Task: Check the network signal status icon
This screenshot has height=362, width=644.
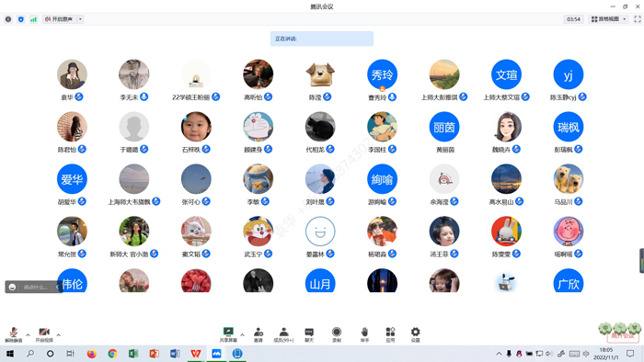Action: click(33, 19)
